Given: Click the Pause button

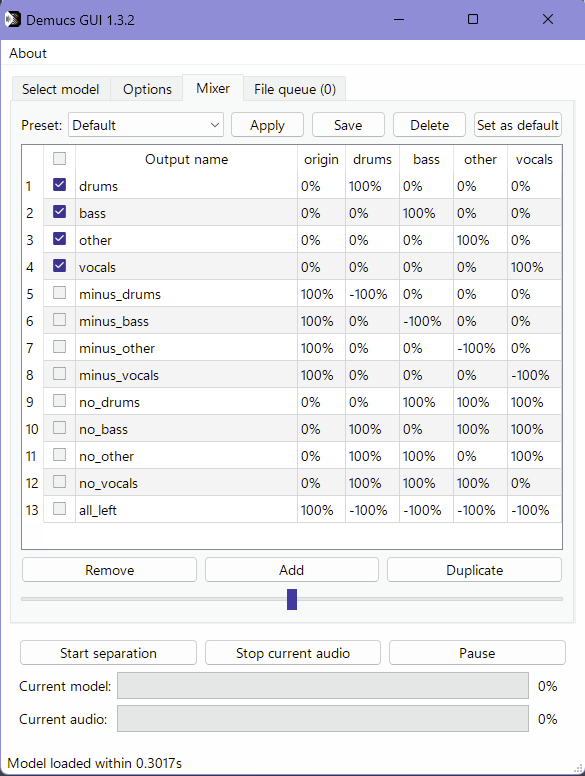Looking at the screenshot, I should [477, 653].
